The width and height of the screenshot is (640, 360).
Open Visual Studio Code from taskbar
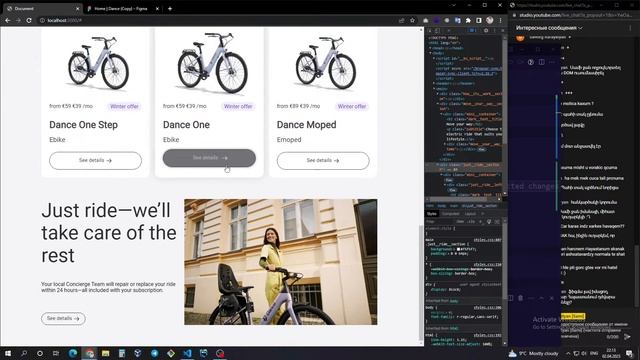(x=187, y=353)
